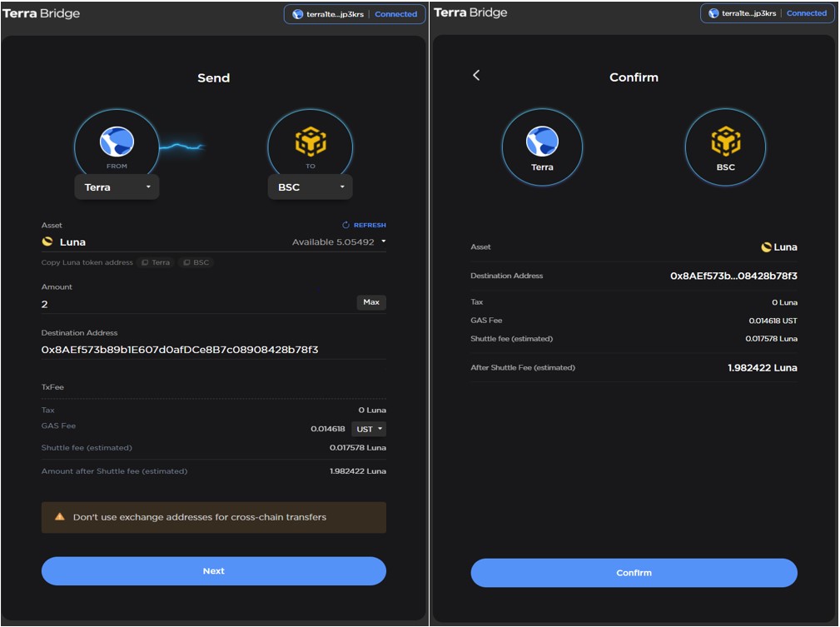Click the Terra globe icon above FROM
The height and width of the screenshot is (627, 840).
pyautogui.click(x=117, y=140)
